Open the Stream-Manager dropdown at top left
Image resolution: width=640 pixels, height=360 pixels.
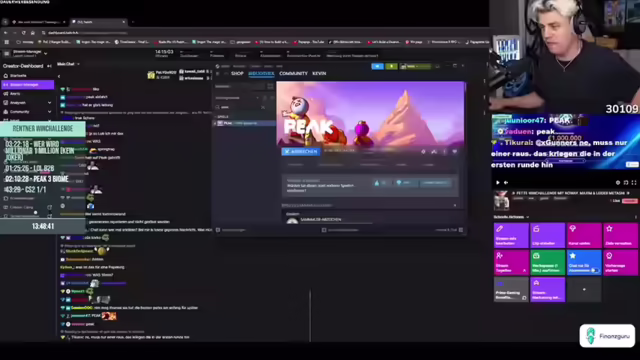click(x=45, y=53)
